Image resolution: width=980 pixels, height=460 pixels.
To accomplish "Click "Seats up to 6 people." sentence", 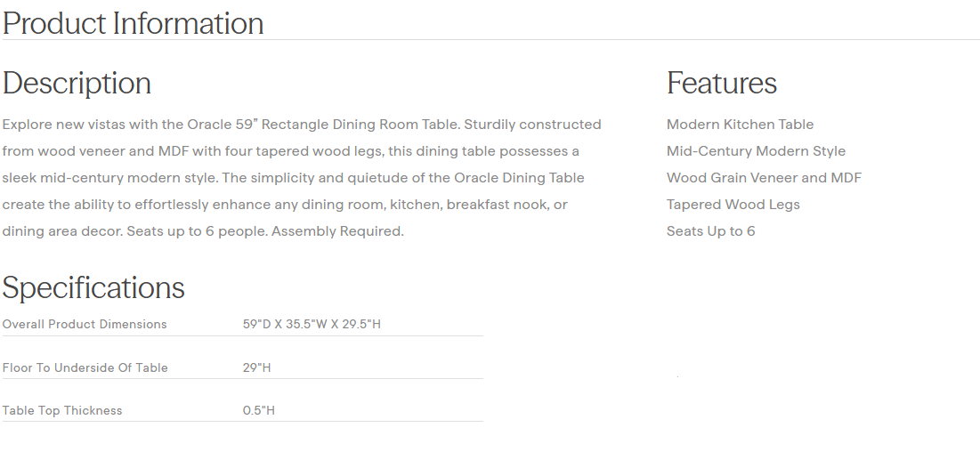I will click(197, 231).
